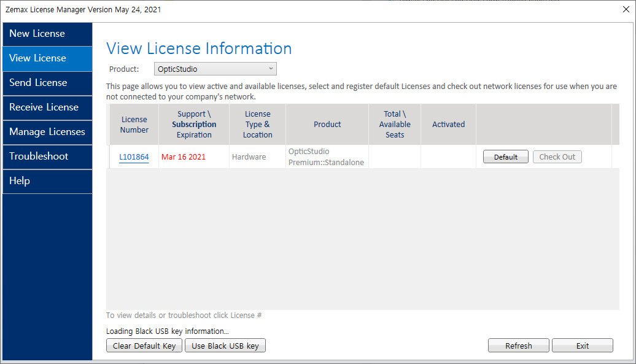The width and height of the screenshot is (636, 364).
Task: Click the OpticStudio Premium::Standalone product cell
Action: pos(326,157)
